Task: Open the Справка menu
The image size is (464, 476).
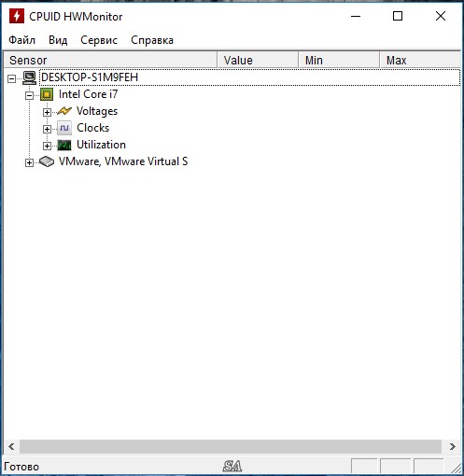Action: tap(152, 40)
